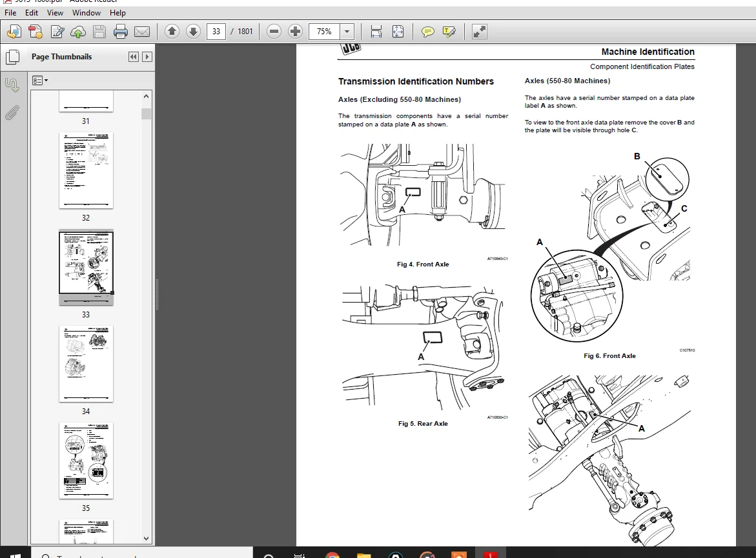This screenshot has width=756, height=558.
Task: Click the Page Thumbnails panel icon
Action: pos(12,57)
